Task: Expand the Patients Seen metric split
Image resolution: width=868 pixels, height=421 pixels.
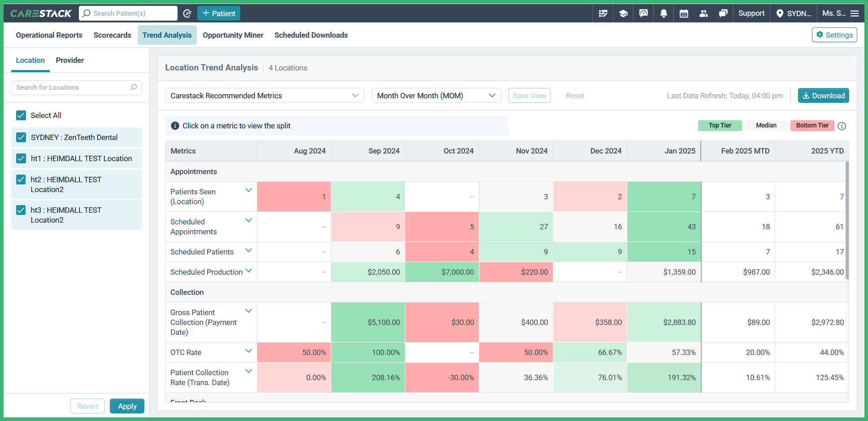Action: coord(249,190)
